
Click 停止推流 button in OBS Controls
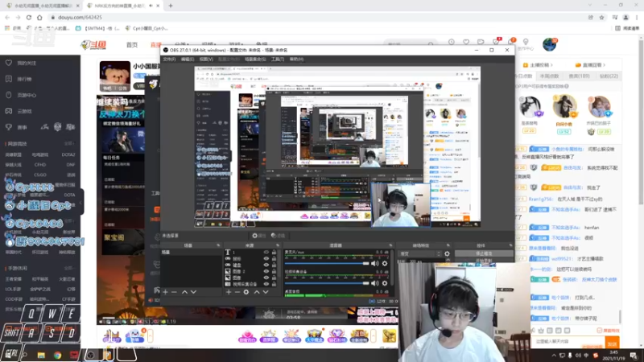point(484,253)
